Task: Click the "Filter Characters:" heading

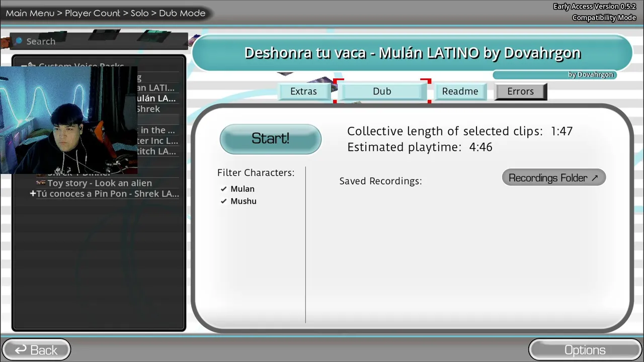Action: [x=256, y=173]
